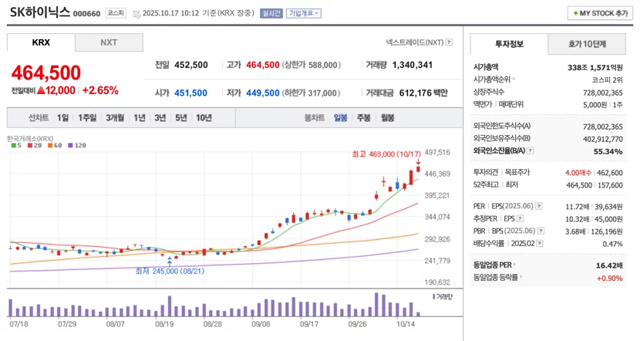Screen dimensions: 644x341
Task: Click the help icon next to 넥스트레이드(NXT)
Action: pyautogui.click(x=449, y=42)
